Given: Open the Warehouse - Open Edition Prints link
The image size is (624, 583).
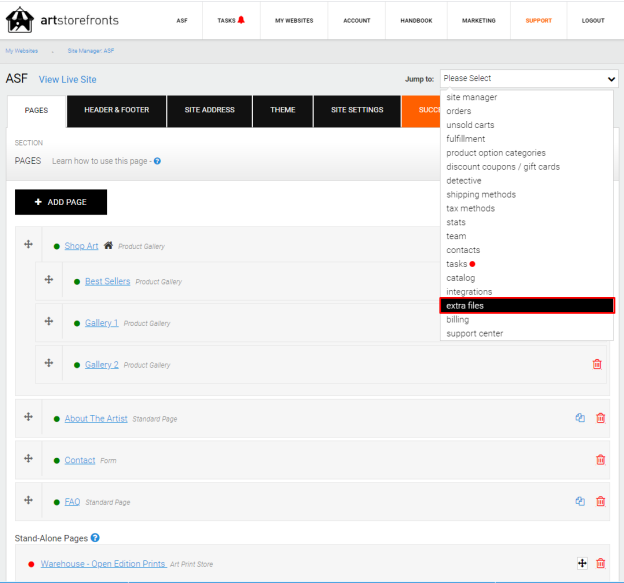Looking at the screenshot, I should pyautogui.click(x=103, y=564).
